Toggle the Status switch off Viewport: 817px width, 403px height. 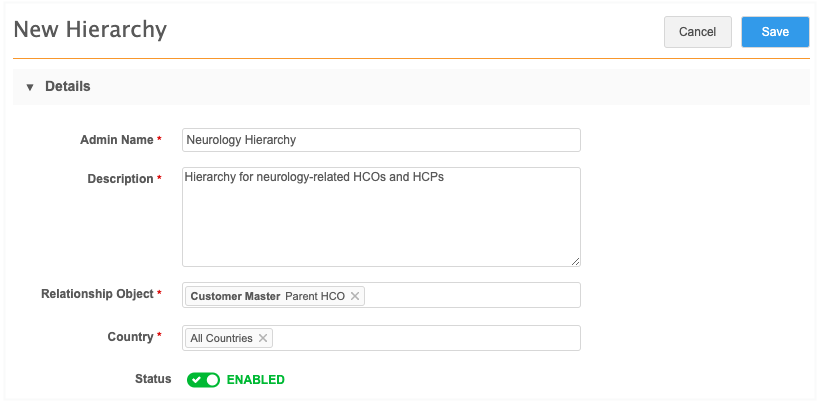203,380
